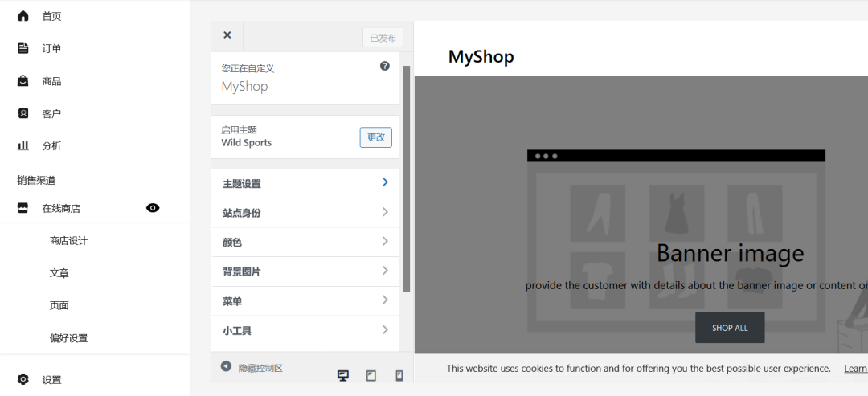Switch to tablet preview icon
Image resolution: width=868 pixels, height=396 pixels.
point(371,376)
